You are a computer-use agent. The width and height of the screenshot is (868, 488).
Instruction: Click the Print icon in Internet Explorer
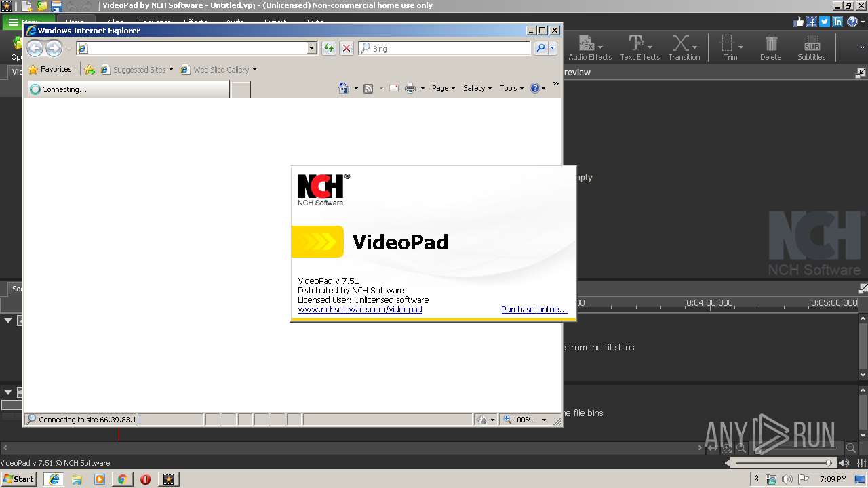(410, 88)
